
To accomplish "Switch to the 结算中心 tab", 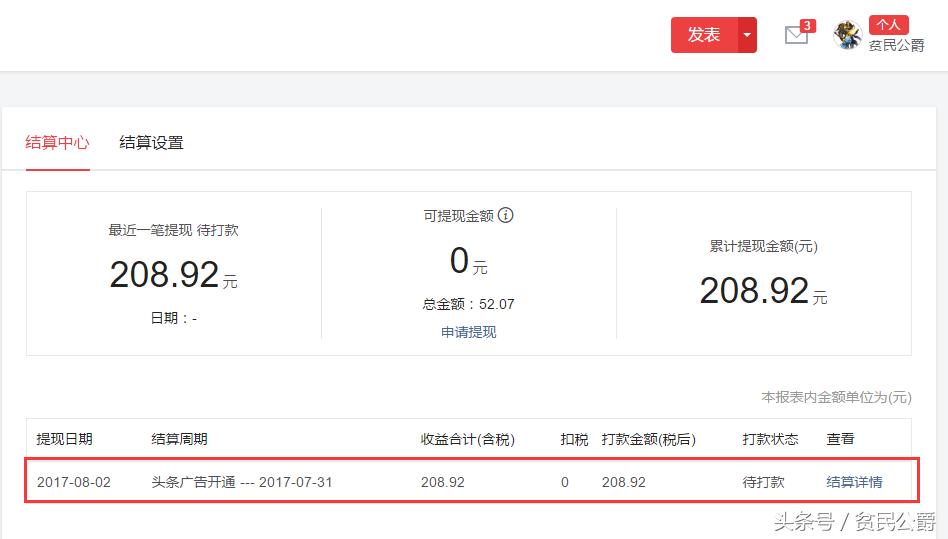I will (x=57, y=143).
